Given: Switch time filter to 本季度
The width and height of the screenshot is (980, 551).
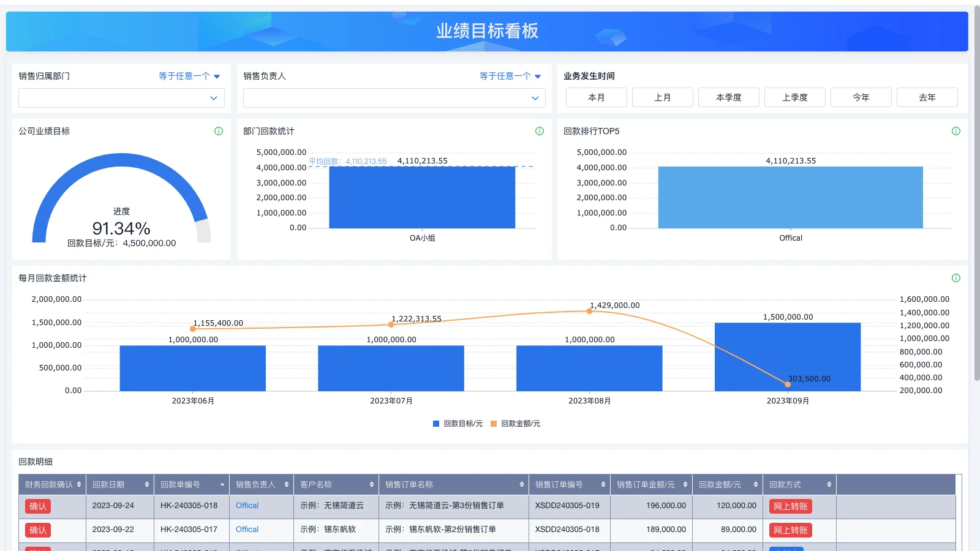Looking at the screenshot, I should (x=728, y=97).
